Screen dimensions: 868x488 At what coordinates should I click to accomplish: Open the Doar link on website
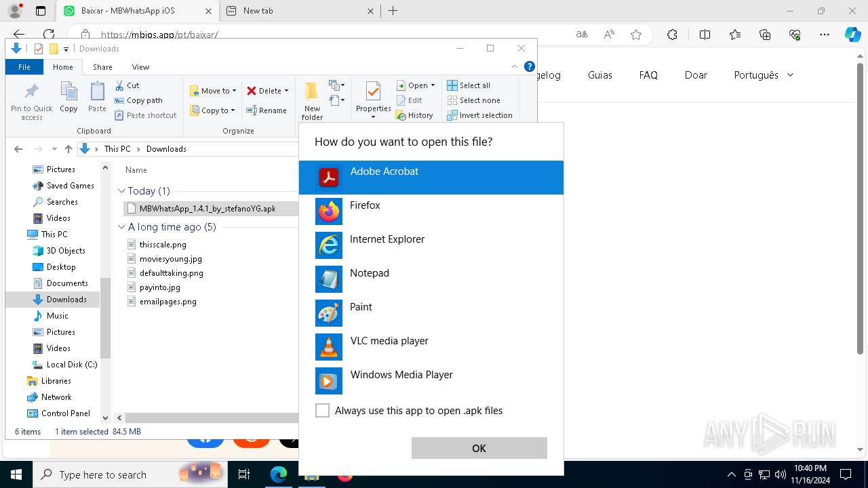696,75
